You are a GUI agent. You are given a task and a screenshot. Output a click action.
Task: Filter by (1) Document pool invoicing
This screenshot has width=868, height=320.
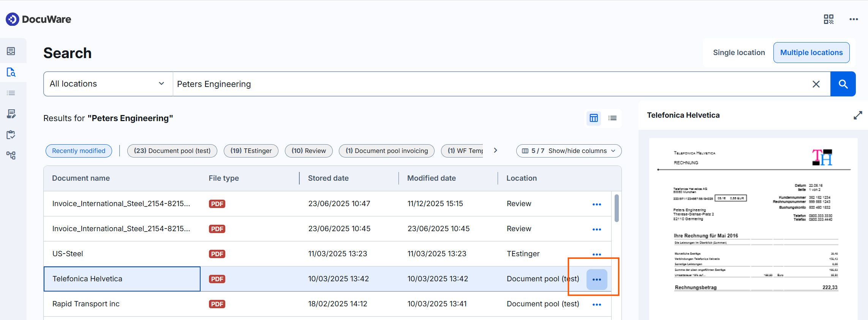(x=387, y=151)
